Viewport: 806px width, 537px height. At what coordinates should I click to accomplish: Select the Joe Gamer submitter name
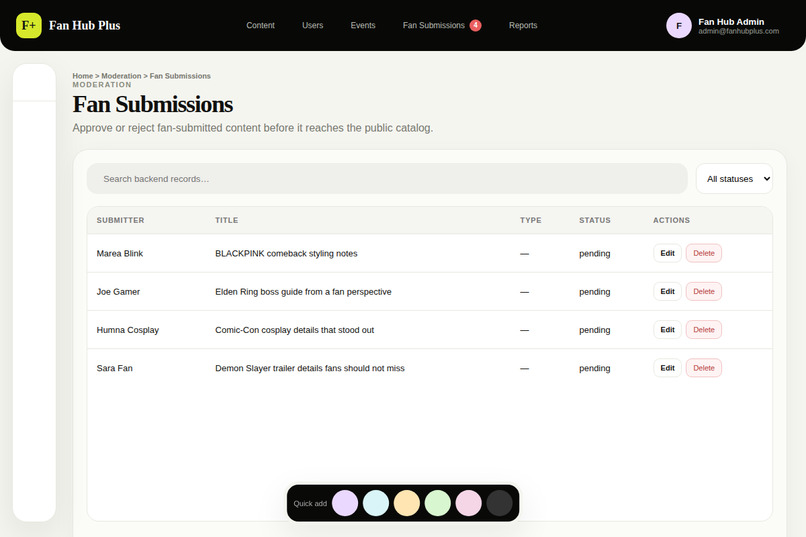point(118,292)
